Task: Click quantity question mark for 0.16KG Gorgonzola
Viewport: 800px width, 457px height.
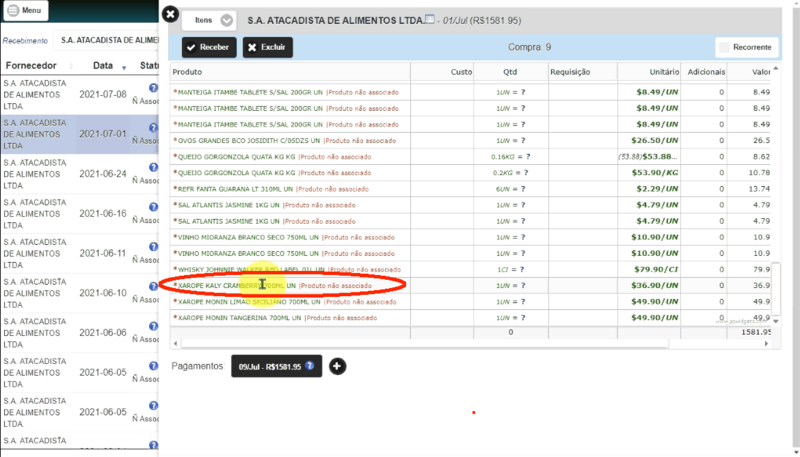Action: tap(528, 157)
